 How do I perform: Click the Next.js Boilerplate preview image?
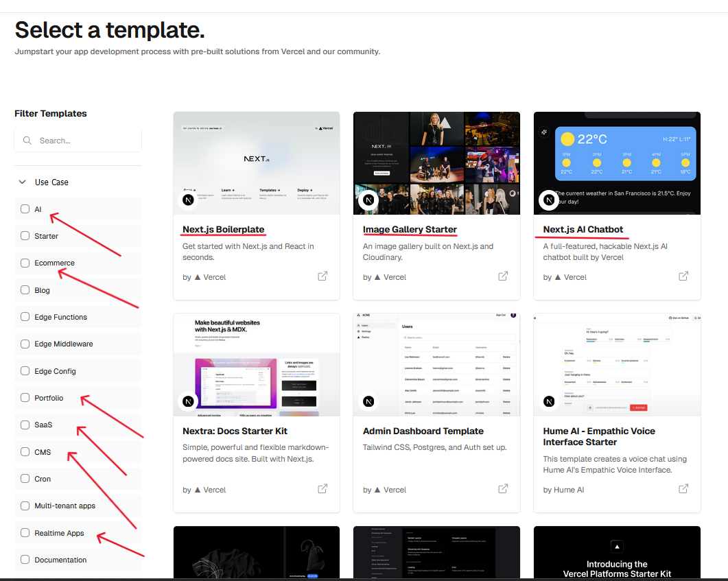[257, 163]
